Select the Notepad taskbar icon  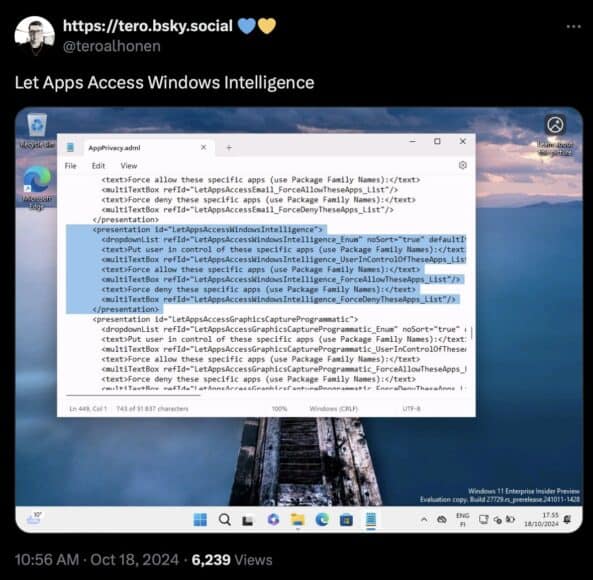(371, 520)
